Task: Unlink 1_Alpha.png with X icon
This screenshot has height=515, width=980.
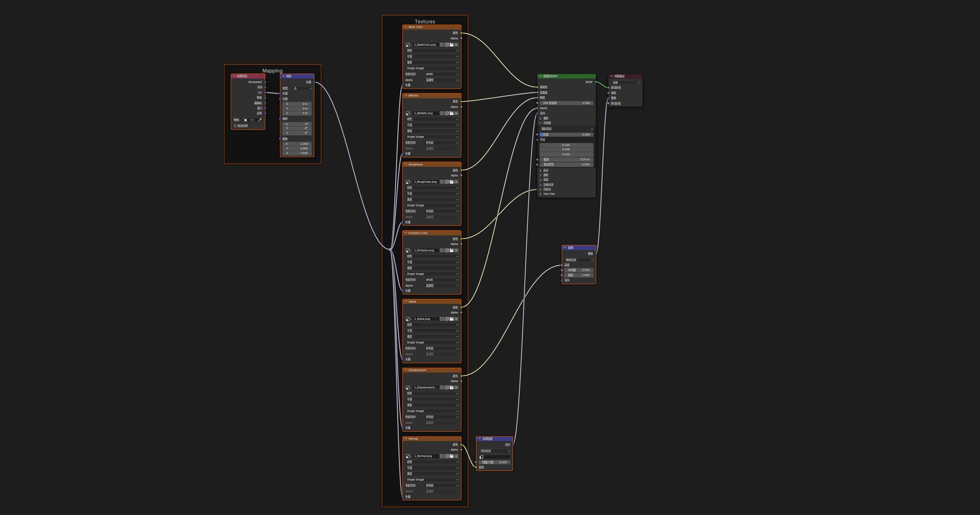Action: [x=456, y=319]
